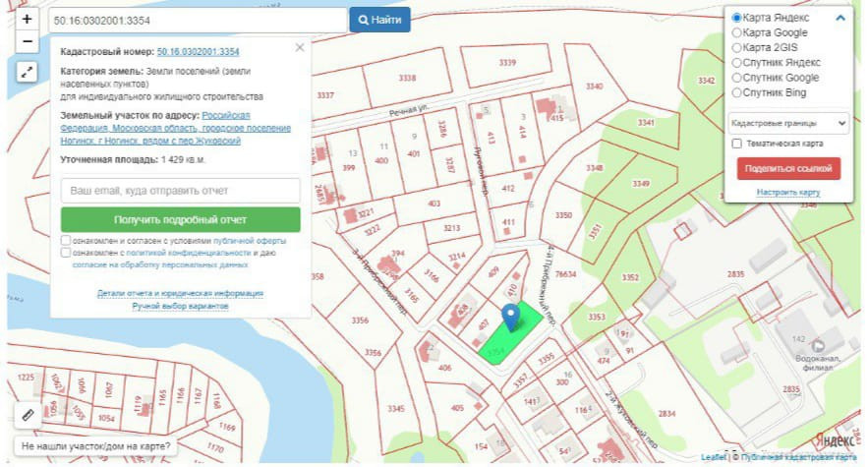Open Leaflet attribution link
This screenshot has width=868, height=467.
pyautogui.click(x=713, y=457)
